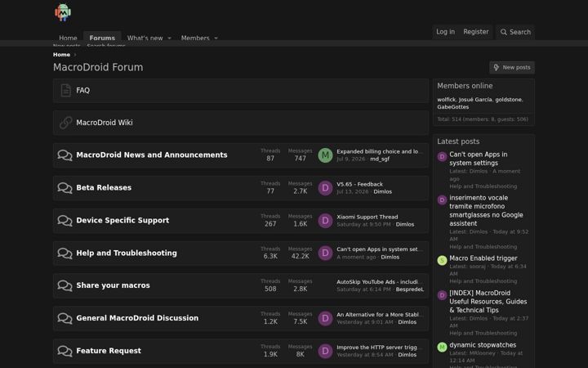This screenshot has width=588, height=368.
Task: Click the D avatar in Feature Request row
Action: pos(325,351)
